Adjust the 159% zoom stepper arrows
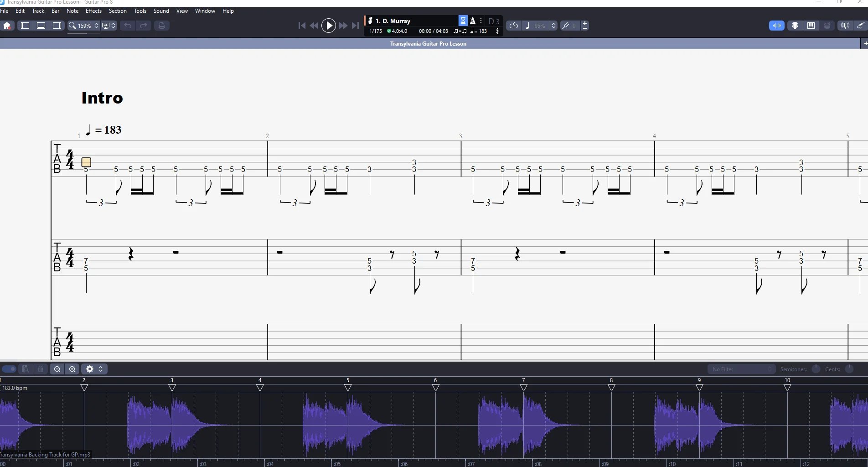This screenshot has height=467, width=868. 96,26
